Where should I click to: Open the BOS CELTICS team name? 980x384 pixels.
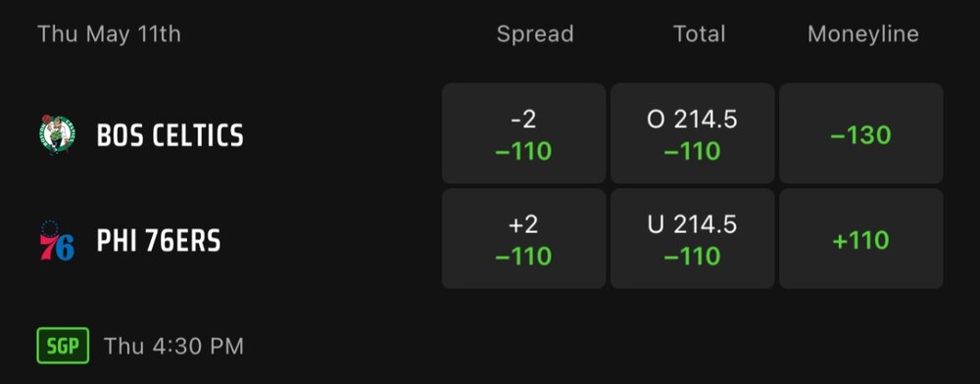click(x=170, y=135)
